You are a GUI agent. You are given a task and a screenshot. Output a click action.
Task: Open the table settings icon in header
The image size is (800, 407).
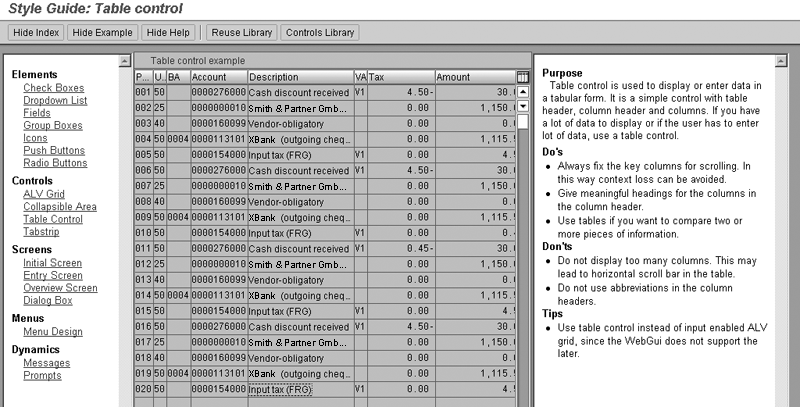coord(522,77)
